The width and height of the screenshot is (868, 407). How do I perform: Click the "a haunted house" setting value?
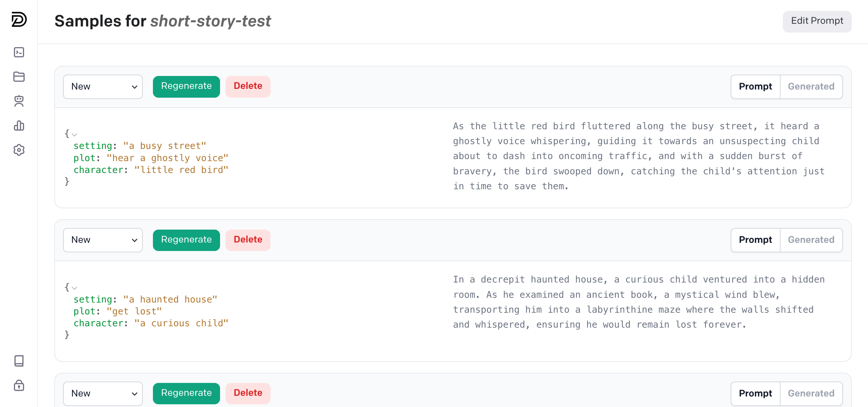tap(170, 299)
